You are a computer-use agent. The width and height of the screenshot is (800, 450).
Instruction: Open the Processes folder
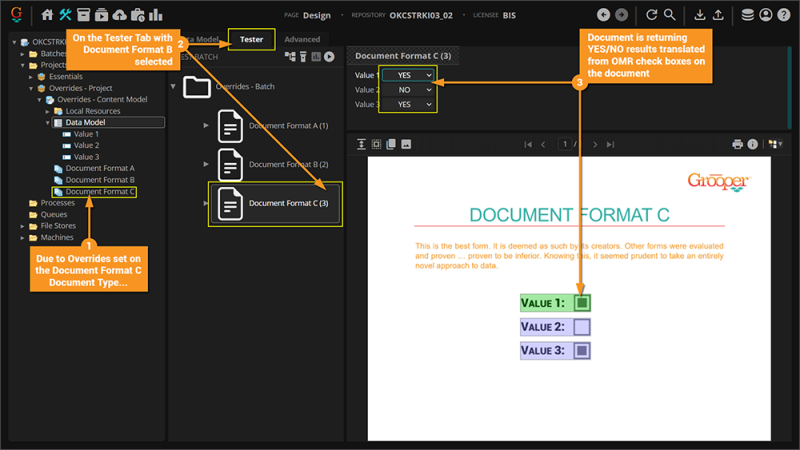point(57,203)
